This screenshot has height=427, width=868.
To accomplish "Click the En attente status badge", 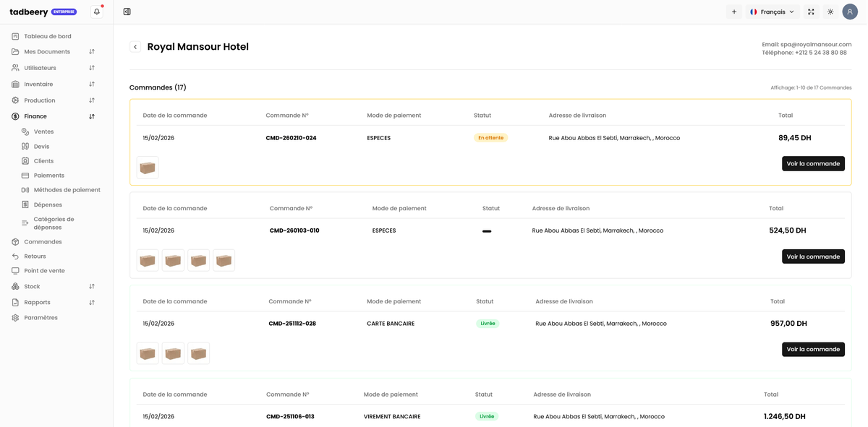I will 490,138.
